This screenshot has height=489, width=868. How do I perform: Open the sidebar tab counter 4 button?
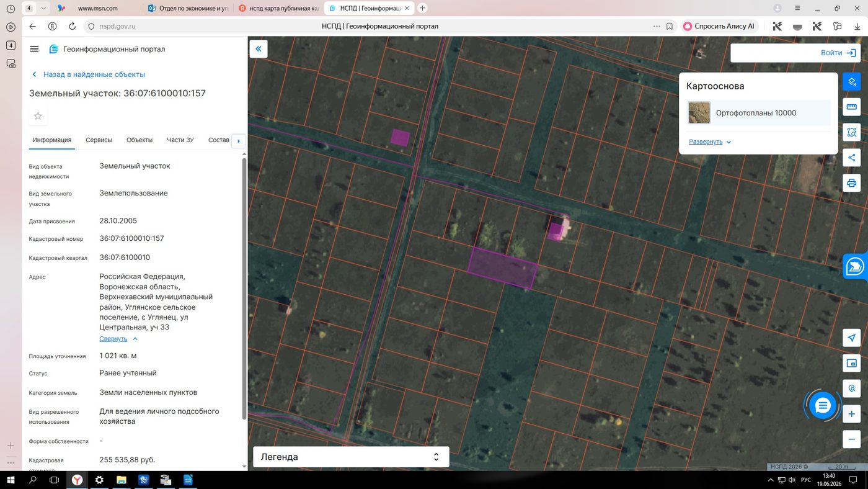(11, 45)
